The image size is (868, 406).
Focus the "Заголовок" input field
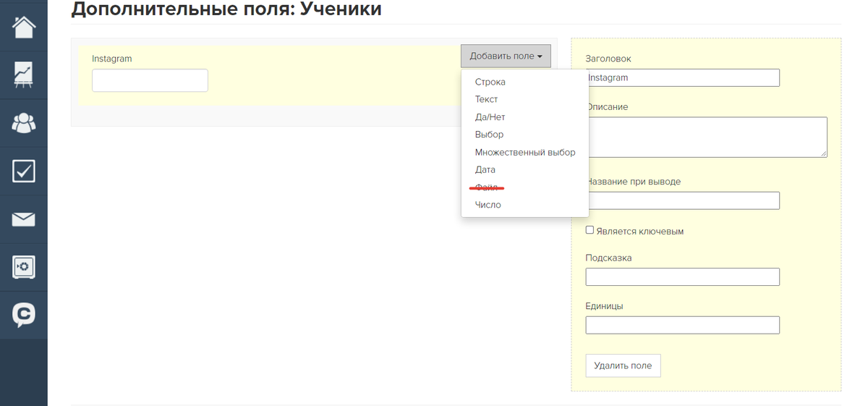[682, 77]
